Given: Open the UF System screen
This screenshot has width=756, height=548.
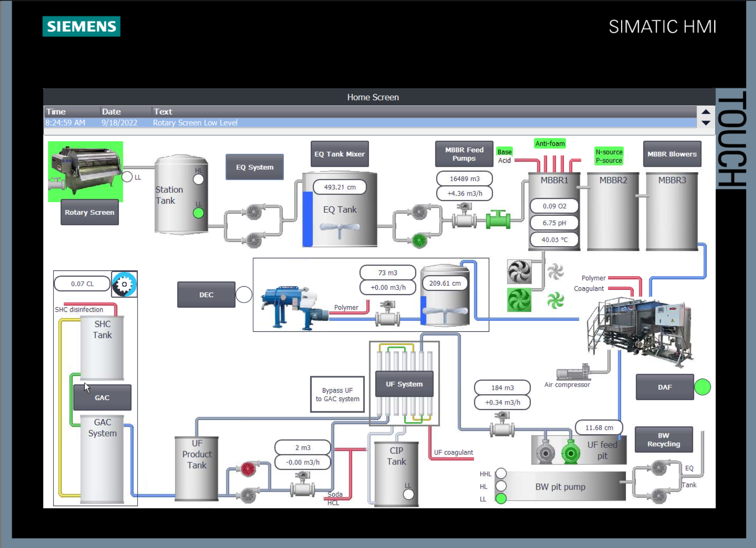Looking at the screenshot, I should pos(404,384).
